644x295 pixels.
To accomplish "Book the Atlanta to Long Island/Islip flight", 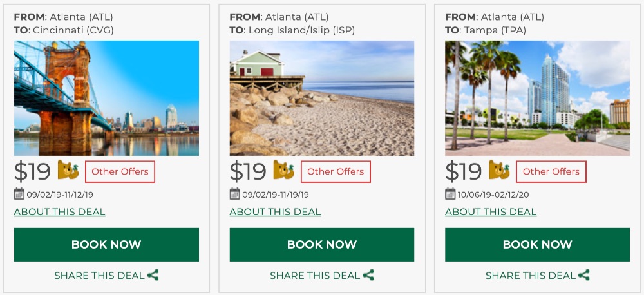I will [x=322, y=245].
